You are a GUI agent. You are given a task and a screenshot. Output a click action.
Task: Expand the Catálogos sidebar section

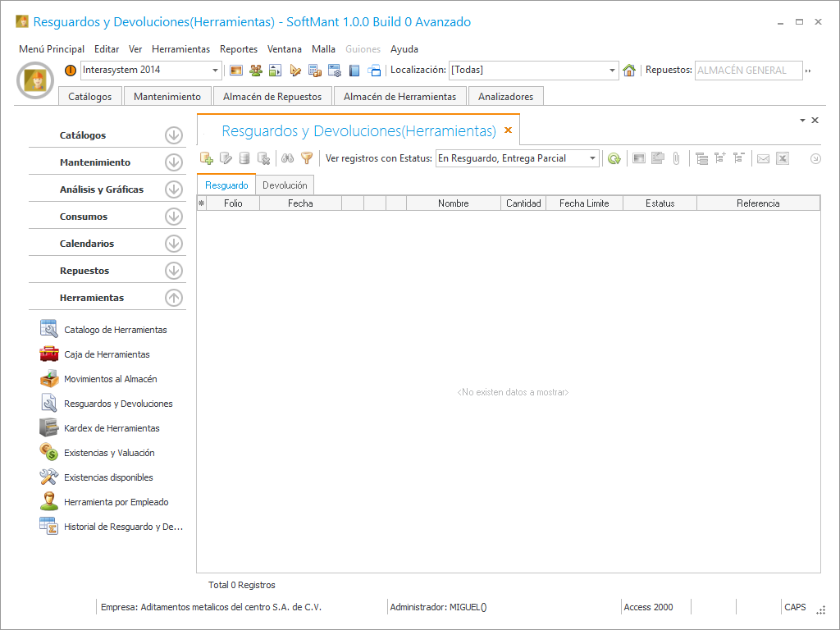pos(173,135)
